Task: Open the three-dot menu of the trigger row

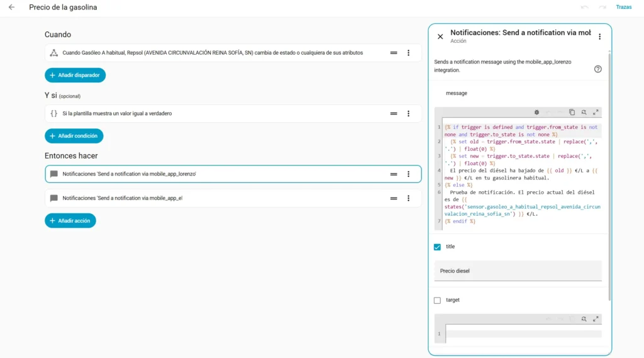Action: point(408,53)
